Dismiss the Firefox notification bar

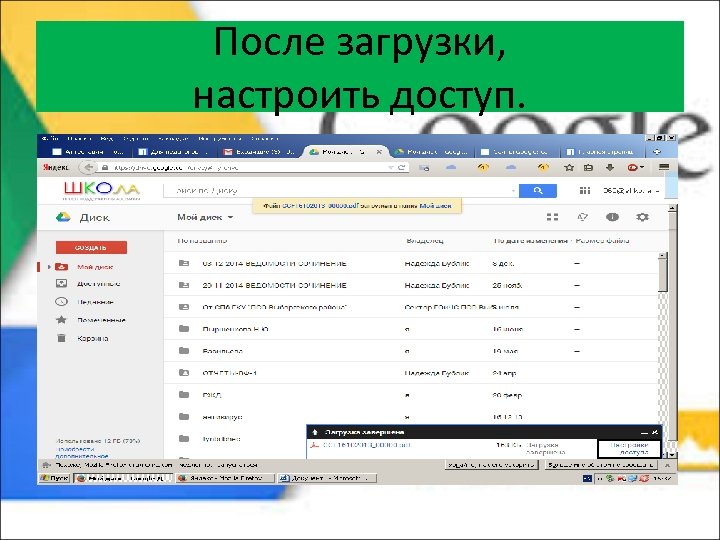pos(667,465)
